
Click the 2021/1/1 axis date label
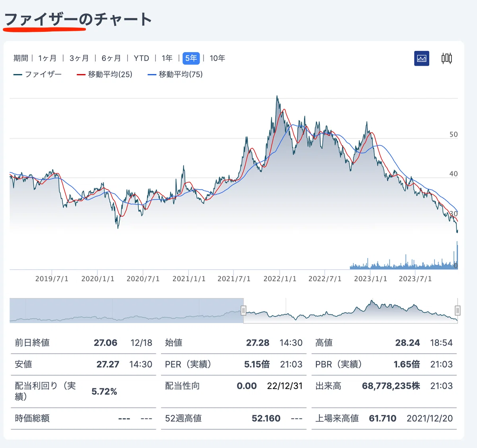pos(189,279)
